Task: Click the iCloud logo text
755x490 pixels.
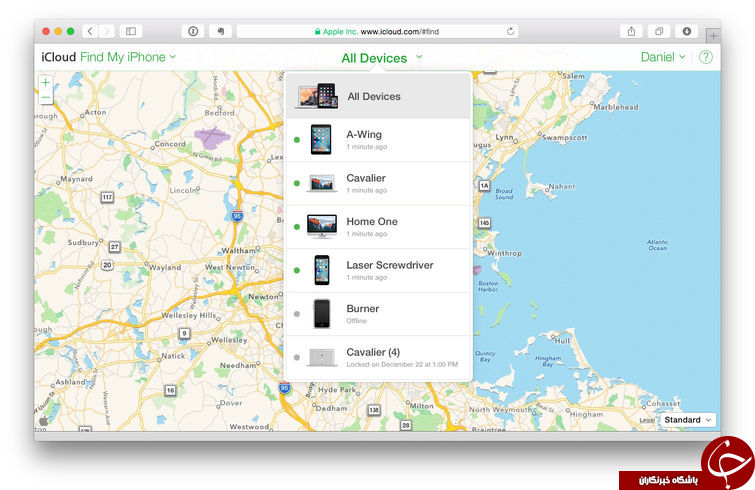Action: pyautogui.click(x=59, y=57)
